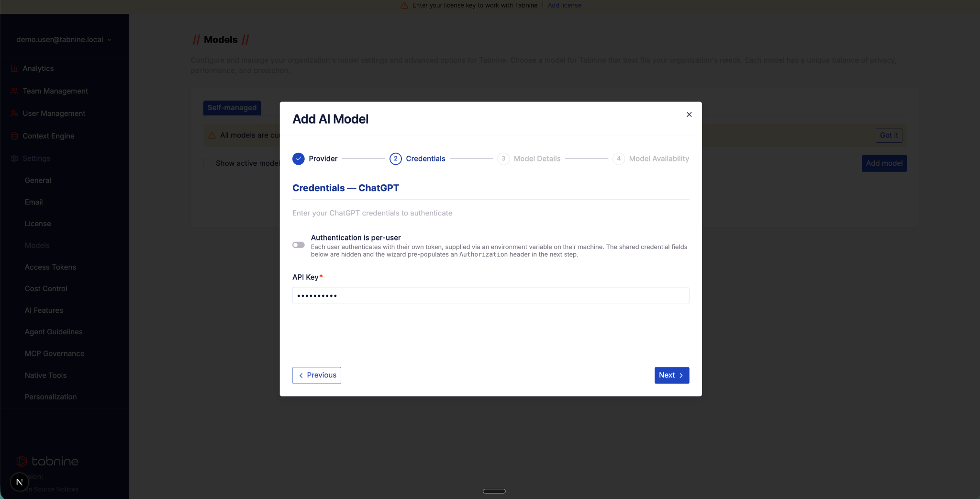
Task: Close the Add AI Model dialog
Action: [689, 114]
